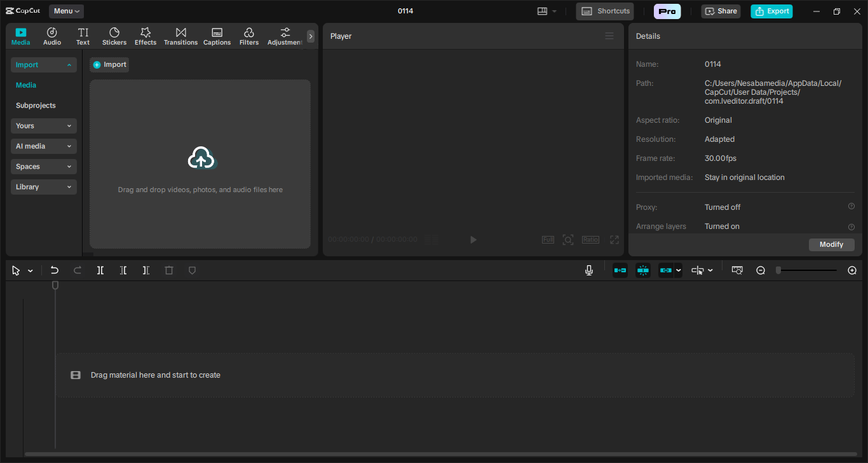Open the Effects panel
Viewport: 868px width, 463px height.
pos(146,36)
